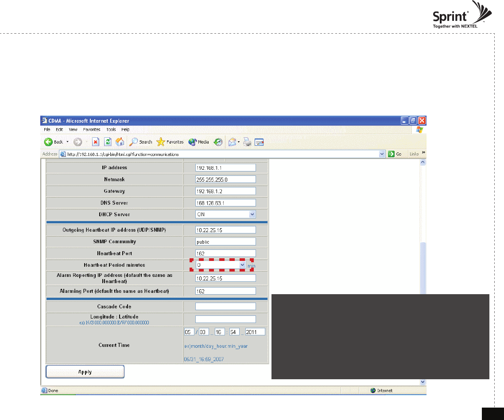
Task: Click the Mail envelope icon
Action: (232, 142)
